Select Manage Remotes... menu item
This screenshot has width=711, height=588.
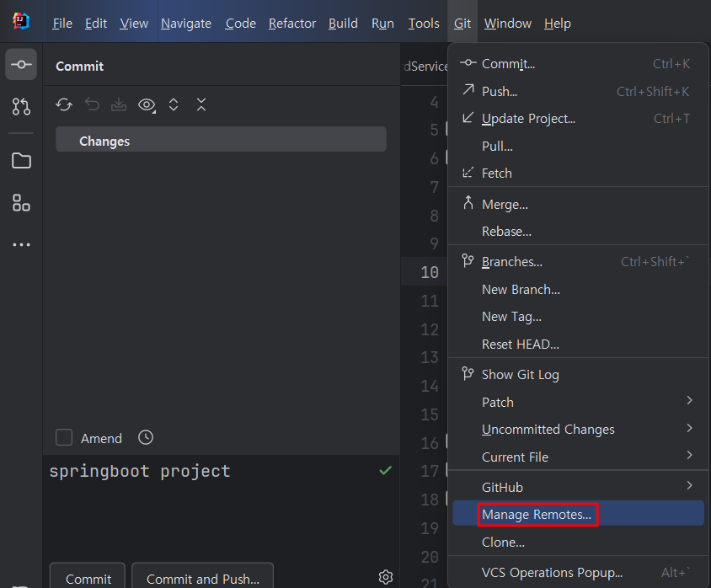(578, 513)
